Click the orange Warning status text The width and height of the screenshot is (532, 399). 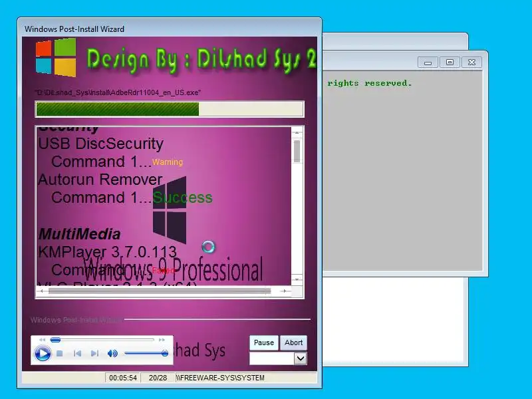point(168,162)
